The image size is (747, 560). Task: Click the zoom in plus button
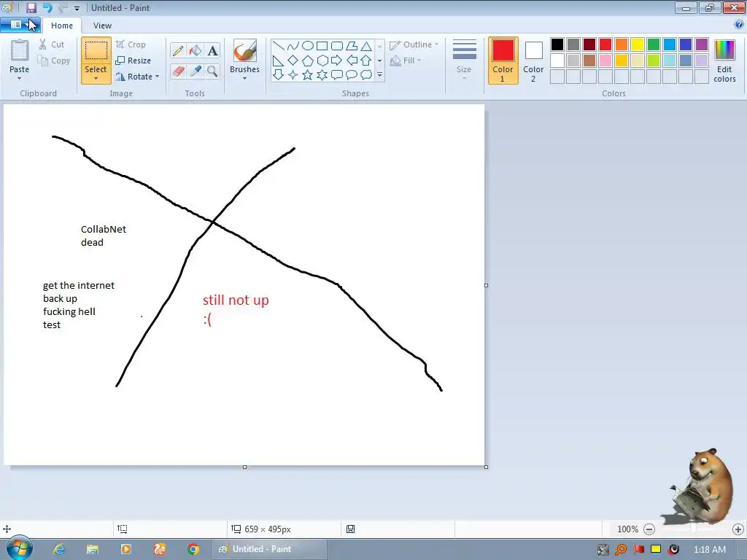coord(738,529)
